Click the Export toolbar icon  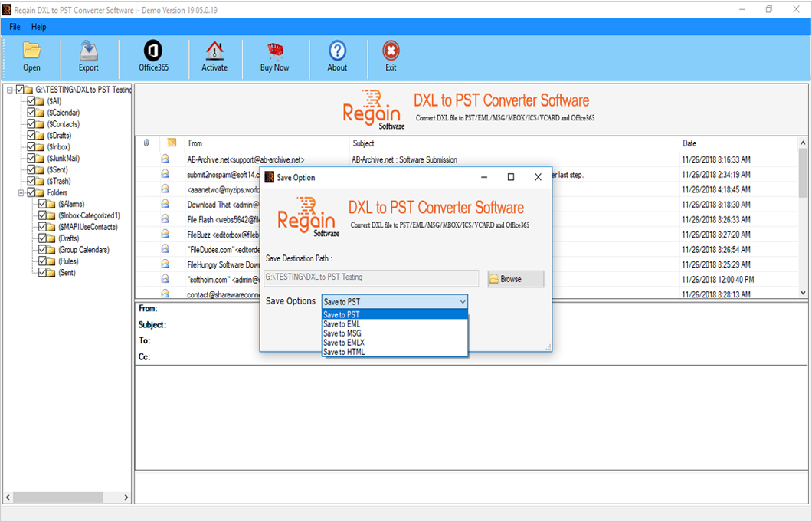(x=88, y=56)
